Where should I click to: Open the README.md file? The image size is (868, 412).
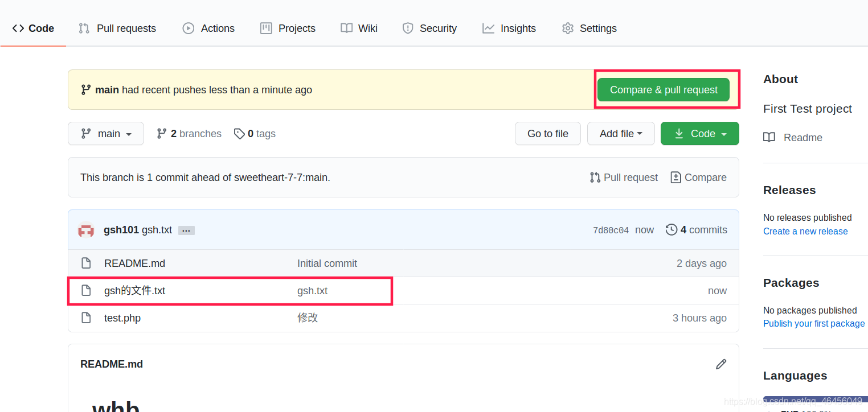point(135,263)
